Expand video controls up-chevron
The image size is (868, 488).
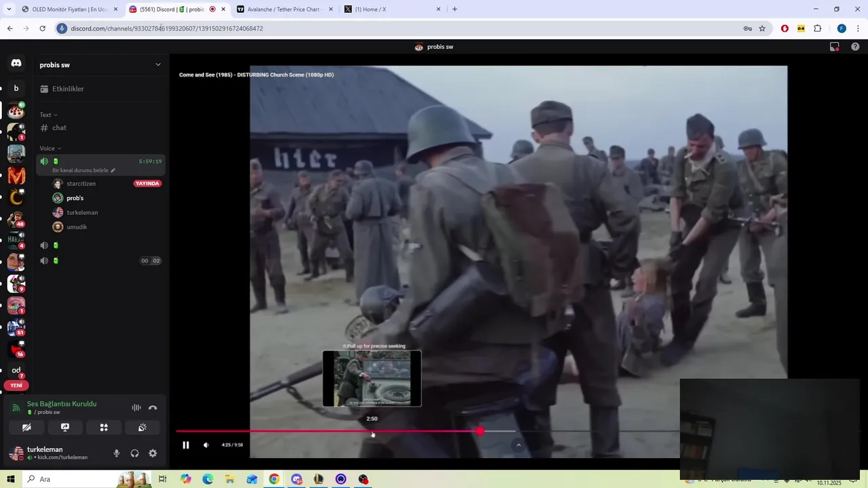518,445
